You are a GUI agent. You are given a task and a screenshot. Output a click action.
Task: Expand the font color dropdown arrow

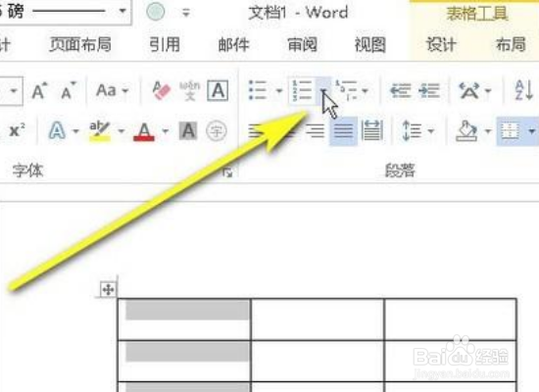(x=166, y=131)
